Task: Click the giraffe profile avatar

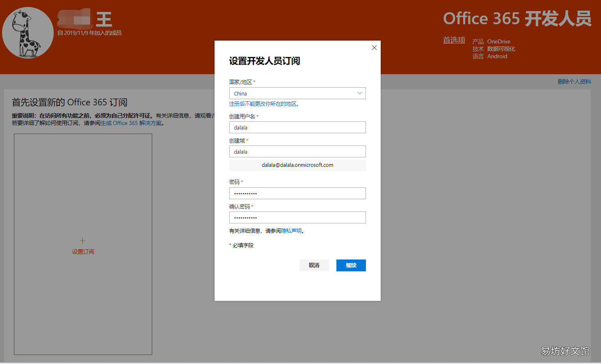Action: coord(28,33)
